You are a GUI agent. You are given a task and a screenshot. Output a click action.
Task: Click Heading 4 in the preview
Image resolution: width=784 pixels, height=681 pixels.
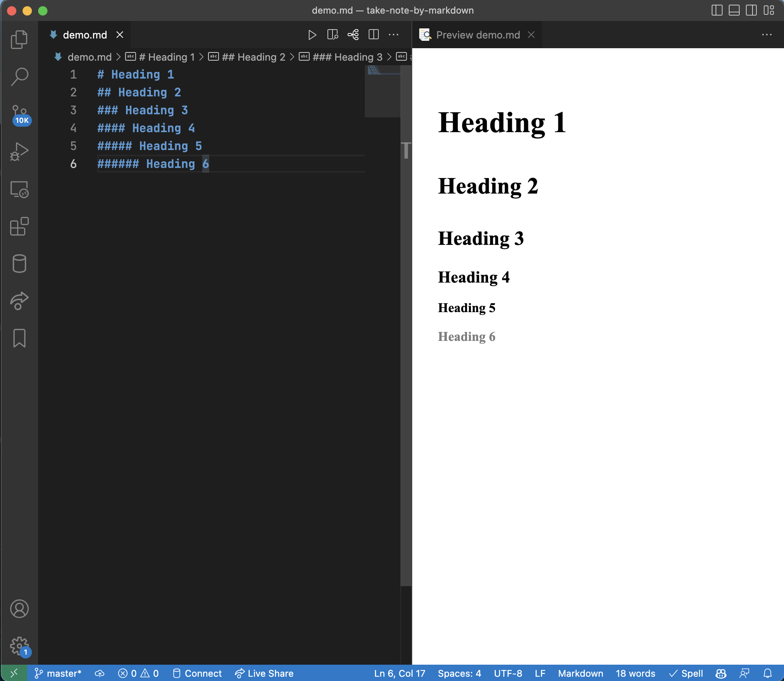click(x=474, y=278)
